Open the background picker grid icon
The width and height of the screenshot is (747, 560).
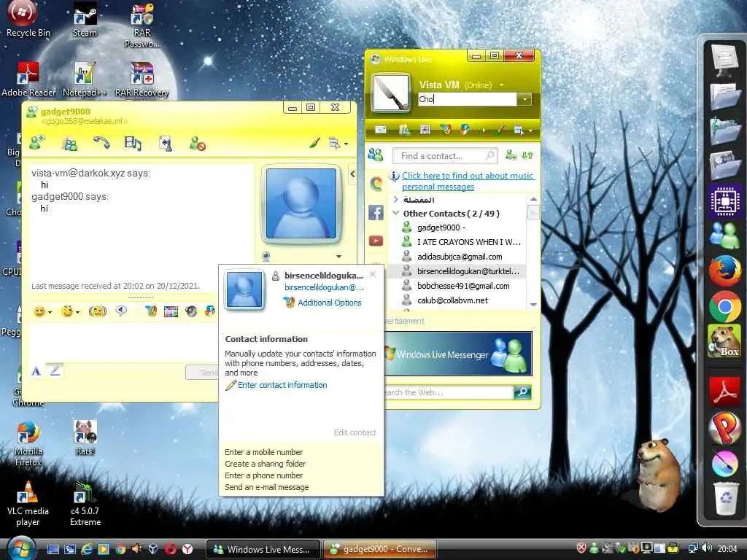coord(171,311)
